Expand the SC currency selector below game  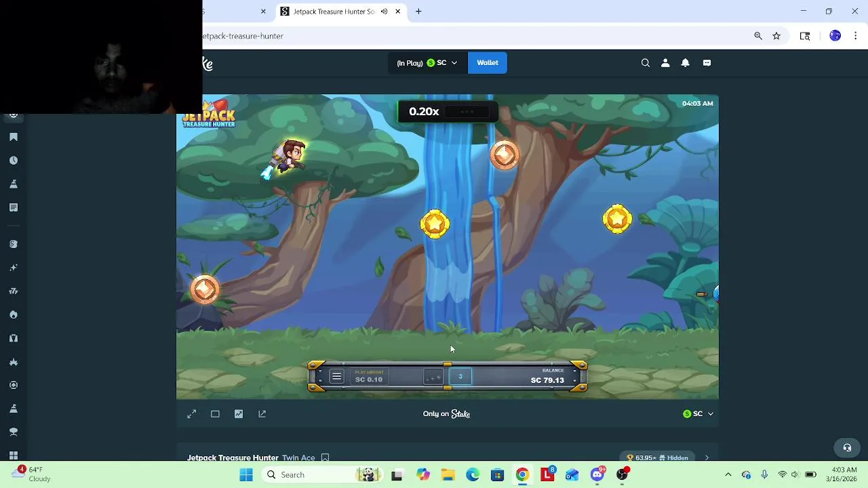coord(698,413)
